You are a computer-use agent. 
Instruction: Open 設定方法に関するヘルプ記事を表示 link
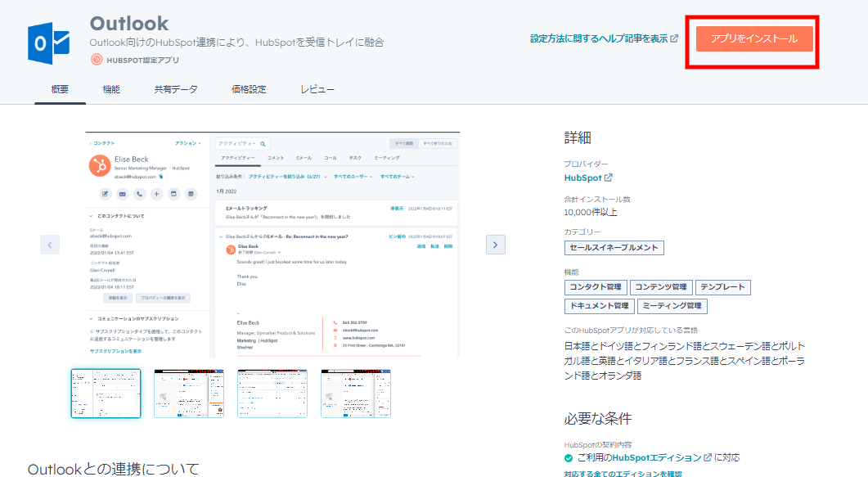point(604,38)
